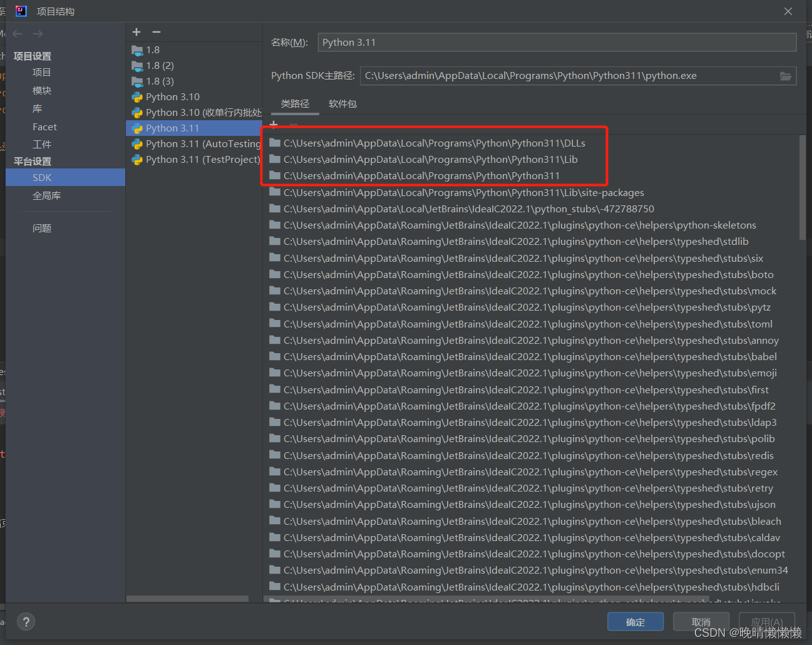
Task: Select the stubs\babel classpath row
Action: (x=532, y=357)
